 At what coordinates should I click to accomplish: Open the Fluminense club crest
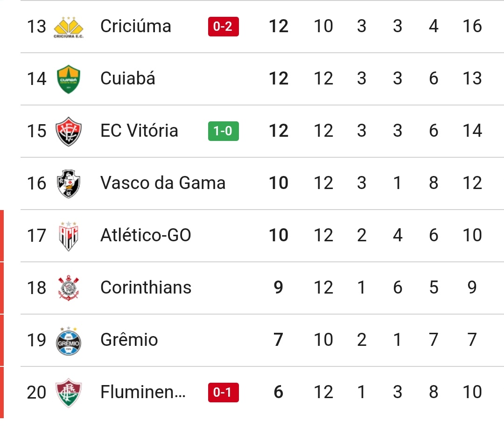click(x=69, y=393)
